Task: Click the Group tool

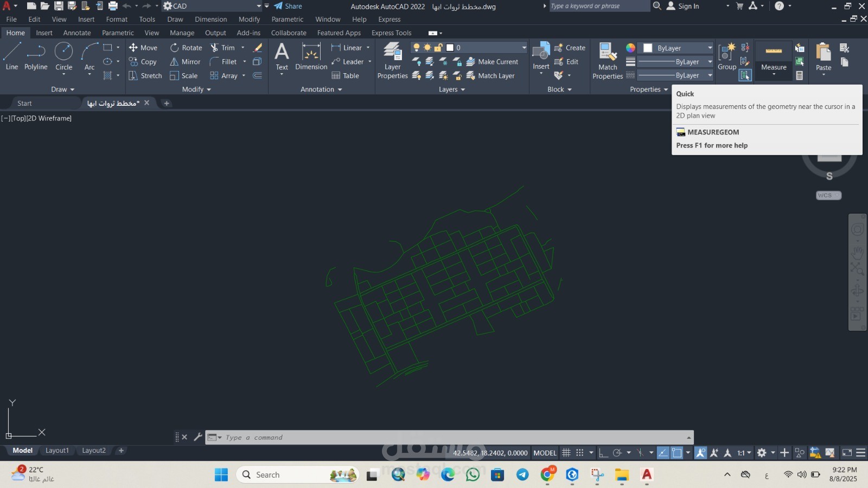Action: point(727,57)
